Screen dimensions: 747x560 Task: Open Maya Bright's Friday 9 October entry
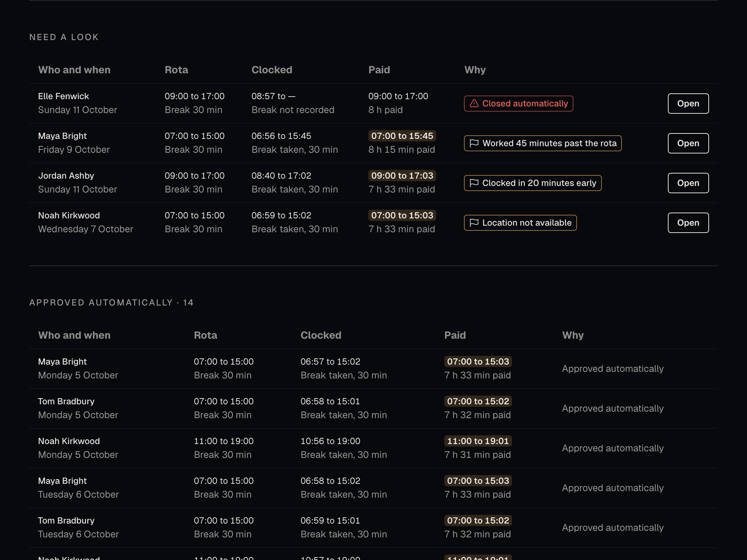[688, 143]
